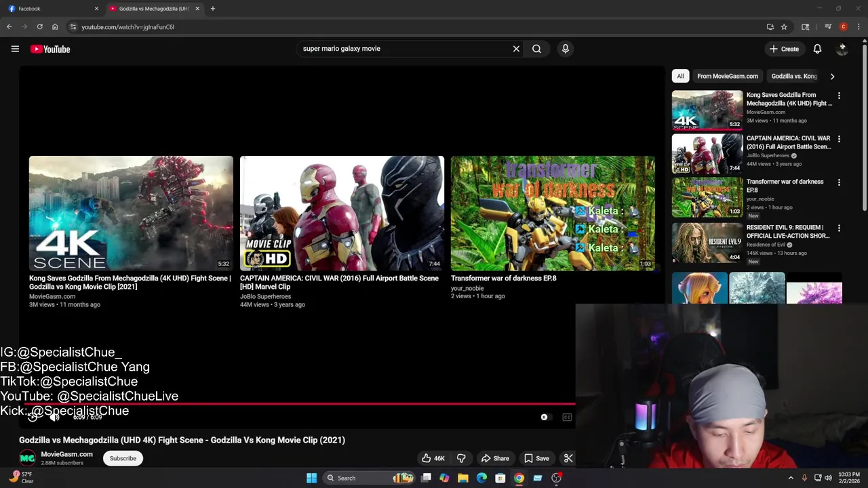Viewport: 868px width, 488px height.
Task: Open a new browser tab
Action: pyautogui.click(x=212, y=9)
